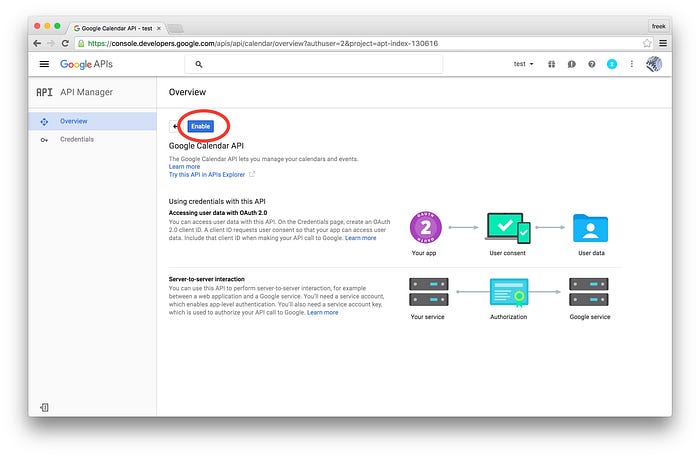Open the user account avatar
Viewport: 700px width, 457px height.
(654, 64)
